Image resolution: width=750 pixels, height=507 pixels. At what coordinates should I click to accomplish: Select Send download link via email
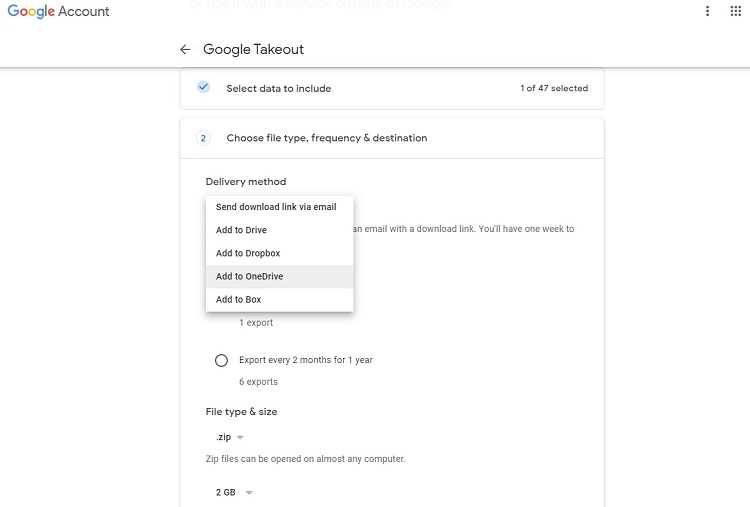(x=279, y=207)
